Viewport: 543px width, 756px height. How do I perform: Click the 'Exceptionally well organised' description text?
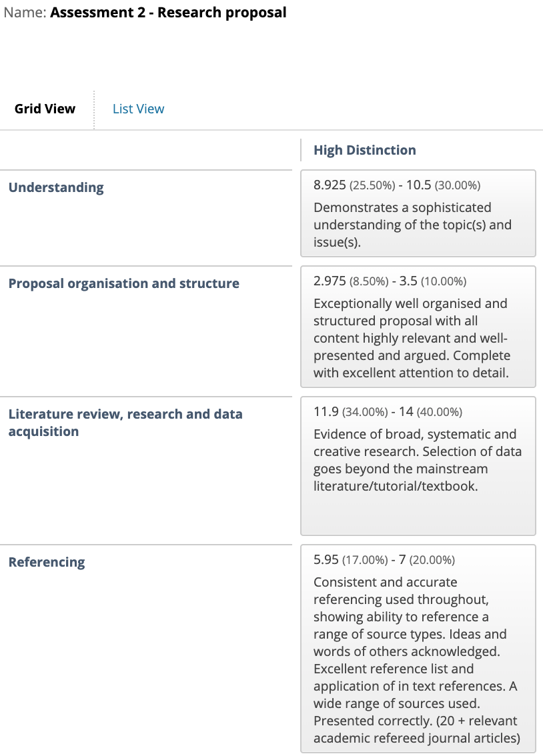412,338
